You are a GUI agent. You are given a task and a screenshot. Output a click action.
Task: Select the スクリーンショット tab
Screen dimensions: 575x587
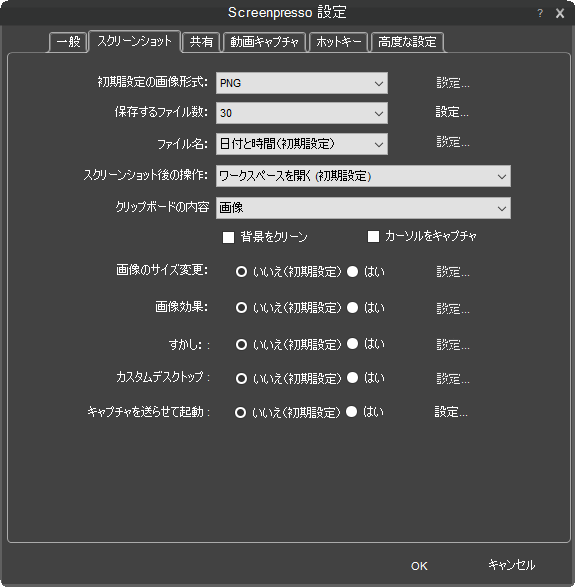click(x=135, y=41)
